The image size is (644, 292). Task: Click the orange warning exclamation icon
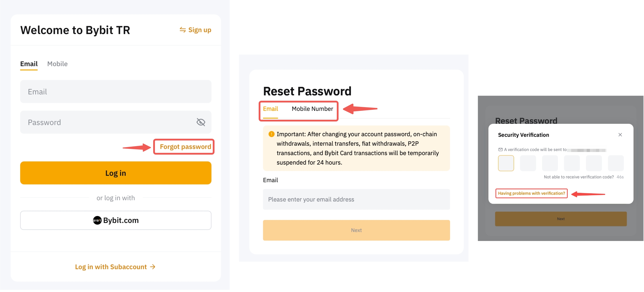pyautogui.click(x=271, y=134)
